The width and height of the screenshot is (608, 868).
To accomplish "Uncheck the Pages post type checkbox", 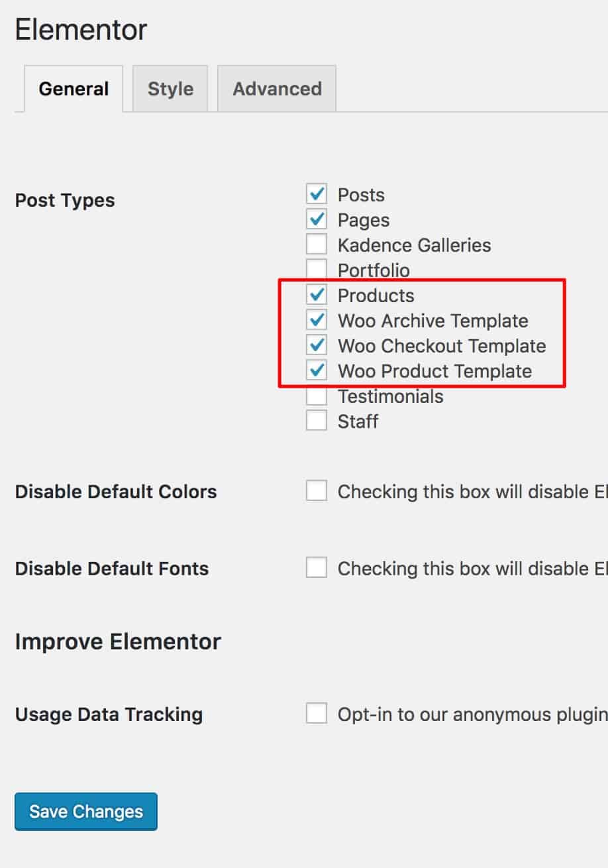I will pos(317,219).
